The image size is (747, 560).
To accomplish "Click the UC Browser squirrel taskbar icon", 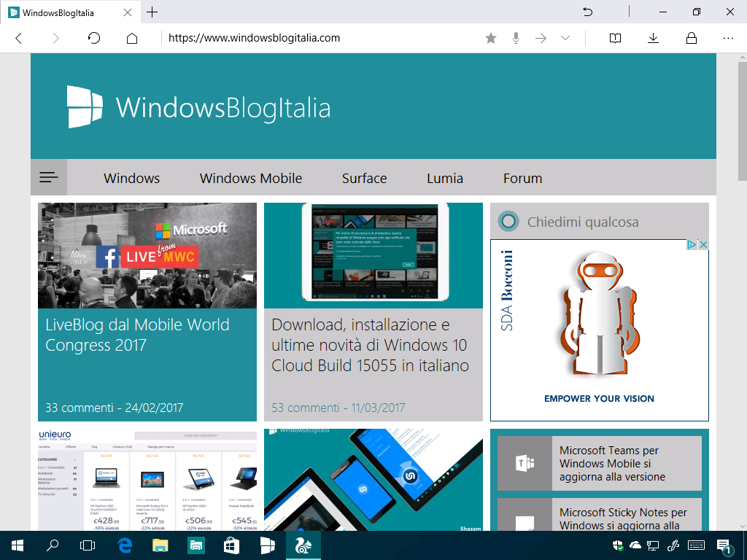I will click(303, 545).
